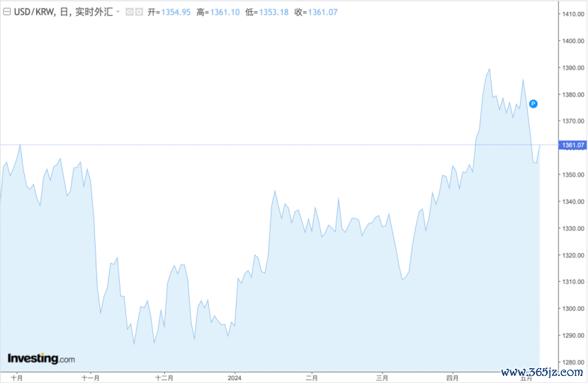Open the USD/KRW symbol dropdown arrow
Screen dimensions: 588x383
118,13
